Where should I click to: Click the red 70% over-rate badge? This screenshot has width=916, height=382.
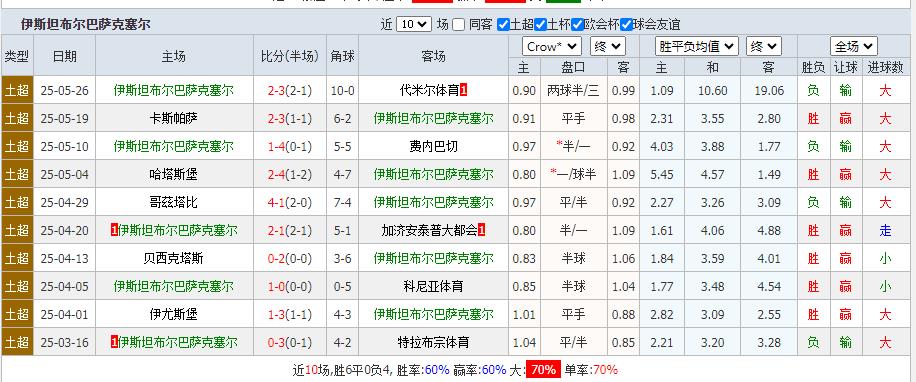click(x=544, y=370)
